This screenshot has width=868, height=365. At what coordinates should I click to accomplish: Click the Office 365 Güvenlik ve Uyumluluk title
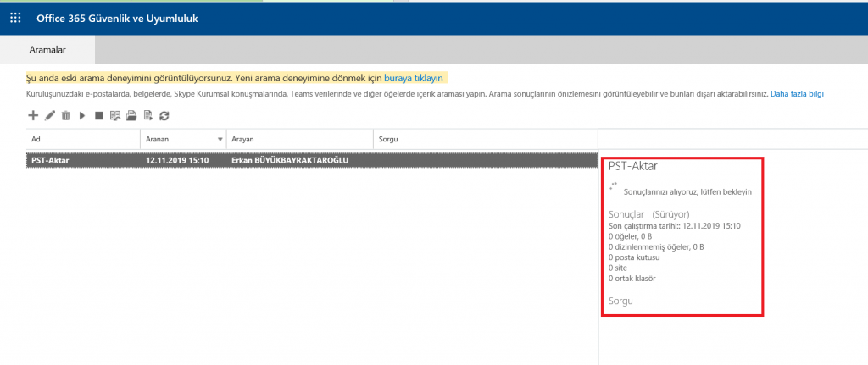click(117, 18)
